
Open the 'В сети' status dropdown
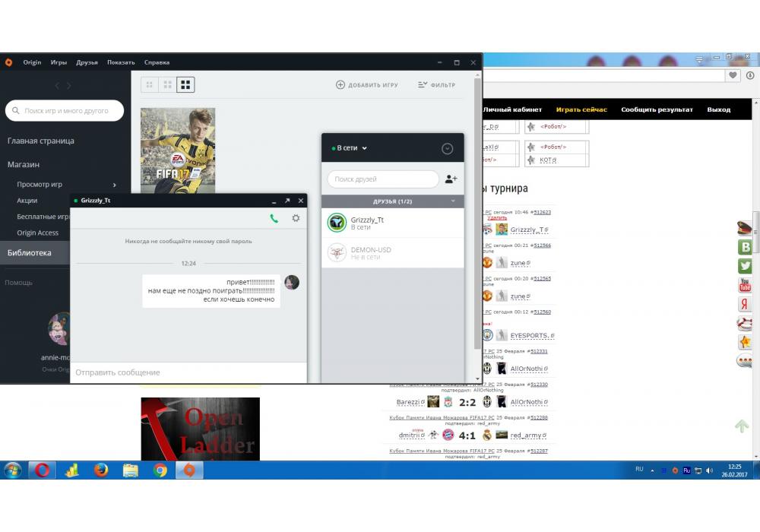[350, 148]
